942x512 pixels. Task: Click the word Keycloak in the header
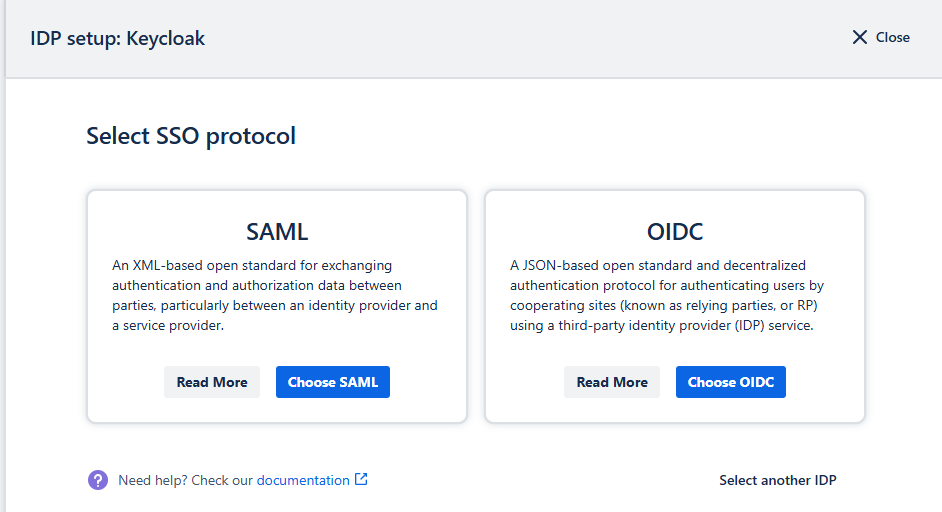click(166, 38)
